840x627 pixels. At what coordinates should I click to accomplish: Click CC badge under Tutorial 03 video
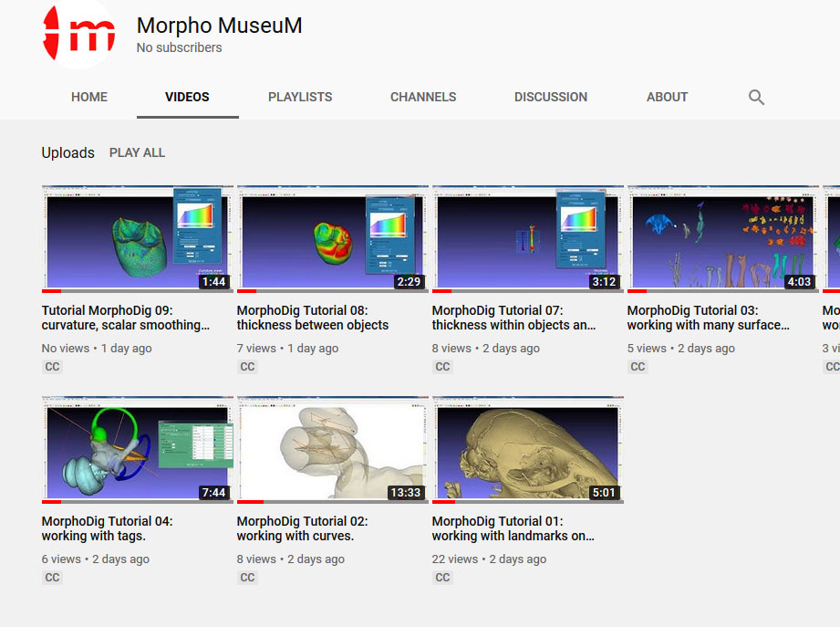coord(638,367)
